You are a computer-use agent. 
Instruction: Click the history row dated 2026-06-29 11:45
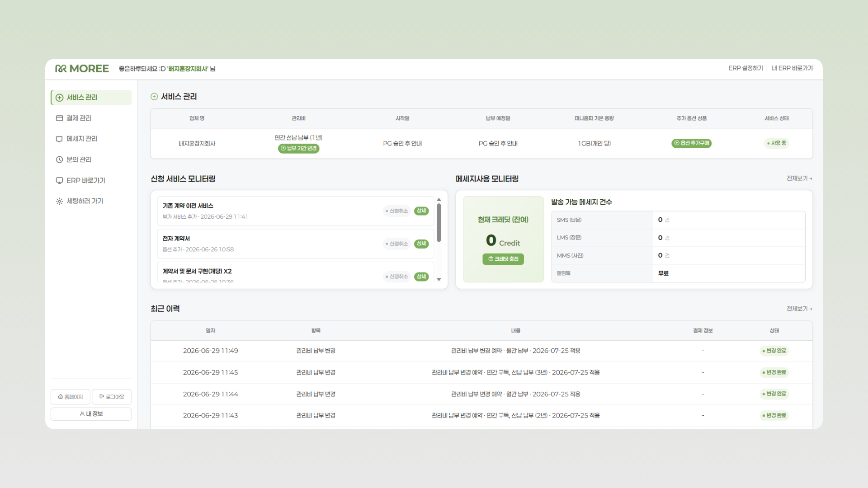[481, 373]
